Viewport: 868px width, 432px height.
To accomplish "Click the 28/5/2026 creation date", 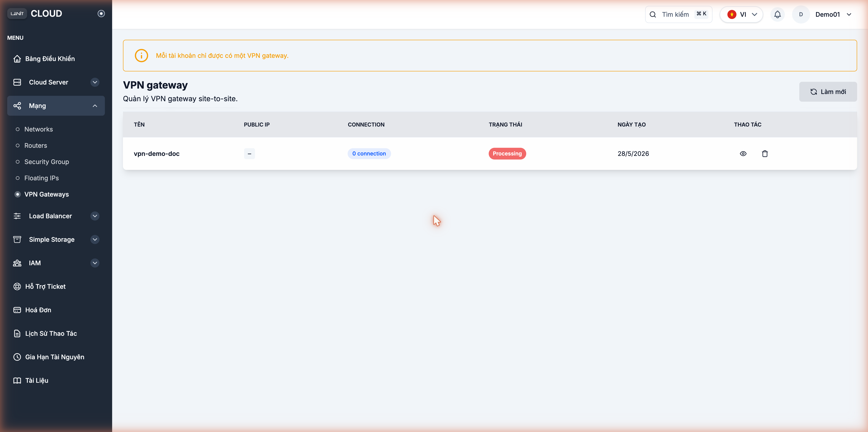I will pos(633,154).
